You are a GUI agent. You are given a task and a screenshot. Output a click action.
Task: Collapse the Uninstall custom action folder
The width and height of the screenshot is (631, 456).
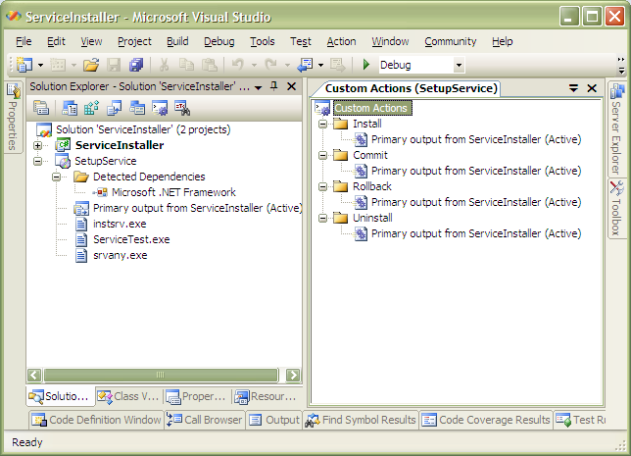point(323,218)
